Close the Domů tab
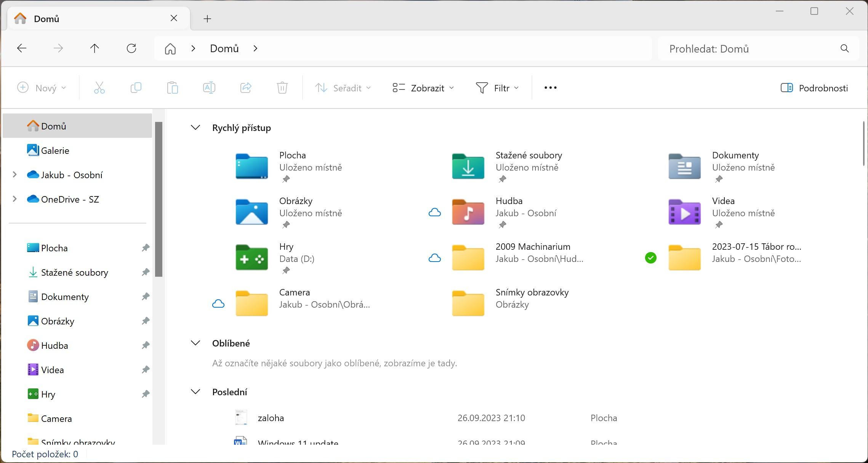The height and width of the screenshot is (463, 868). point(174,18)
